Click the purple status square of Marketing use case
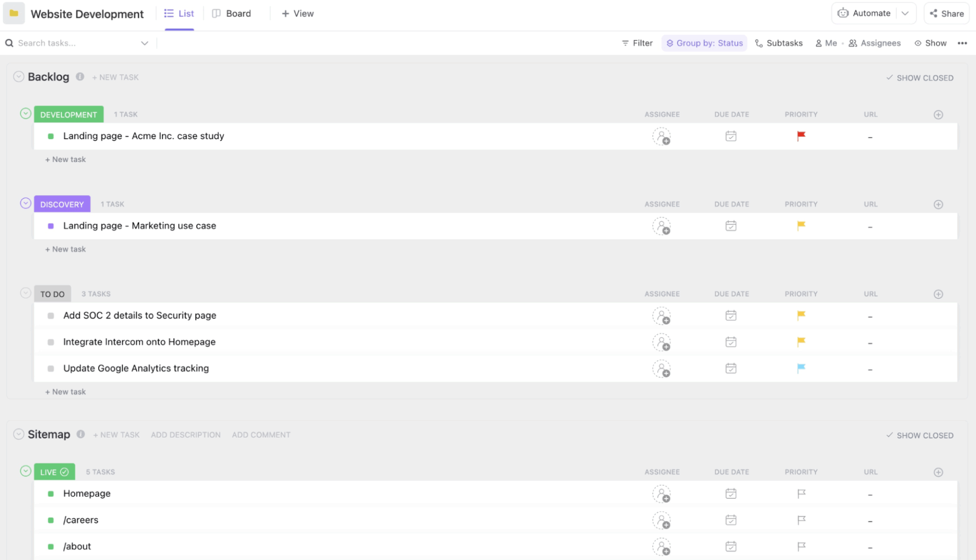Image resolution: width=976 pixels, height=560 pixels. (51, 226)
